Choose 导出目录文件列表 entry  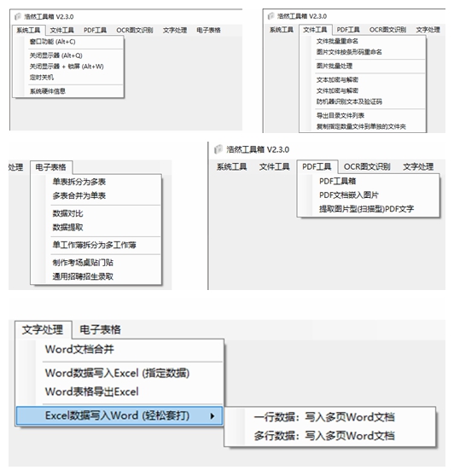click(340, 116)
